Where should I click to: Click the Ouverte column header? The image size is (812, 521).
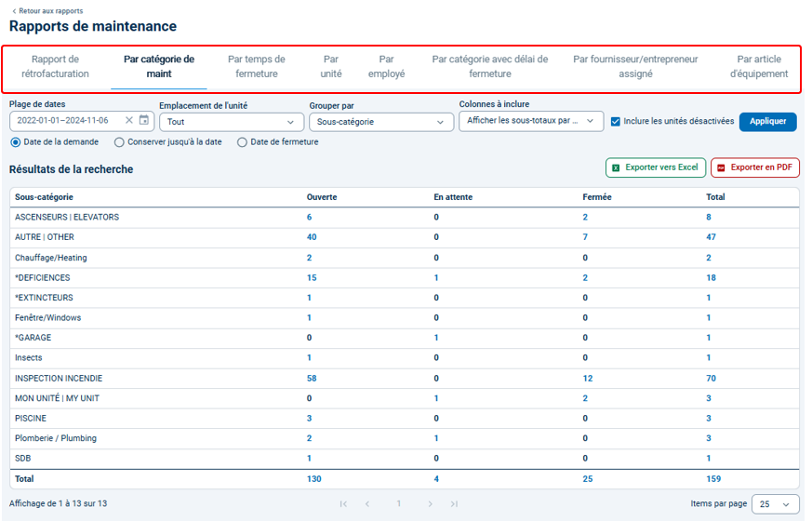tap(322, 197)
